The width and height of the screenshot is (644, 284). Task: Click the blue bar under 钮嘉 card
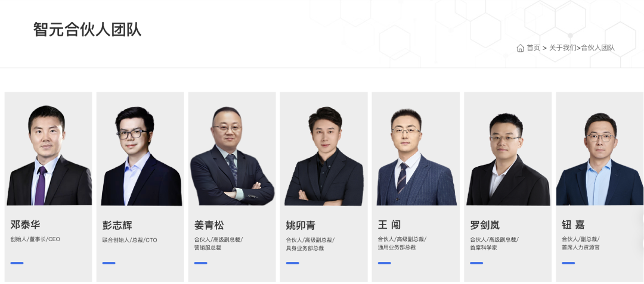(568, 263)
